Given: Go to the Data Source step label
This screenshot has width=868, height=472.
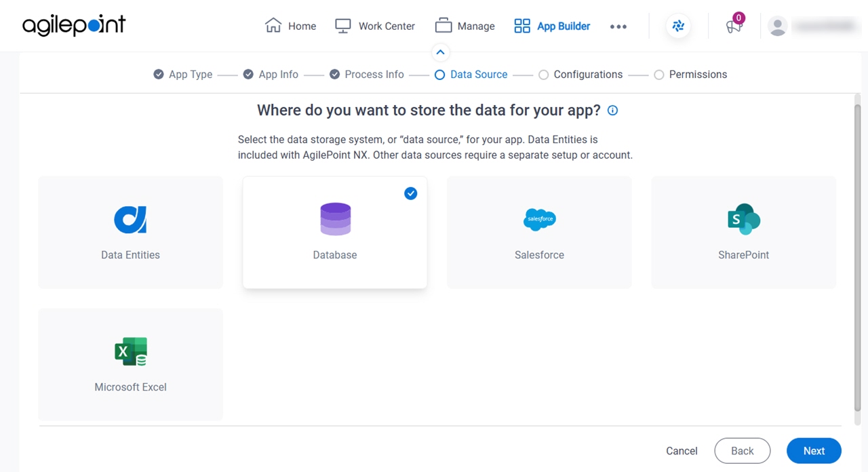Looking at the screenshot, I should [479, 75].
